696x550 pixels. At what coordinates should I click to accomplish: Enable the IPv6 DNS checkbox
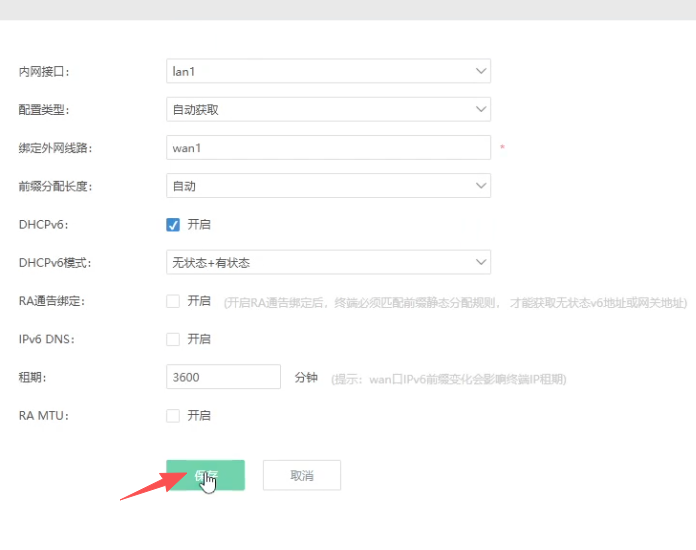click(173, 339)
